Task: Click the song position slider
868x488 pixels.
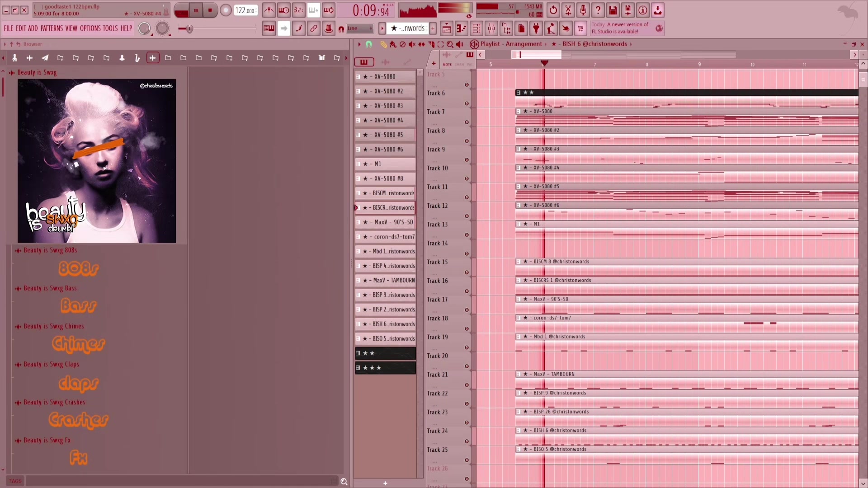Action: click(217, 29)
